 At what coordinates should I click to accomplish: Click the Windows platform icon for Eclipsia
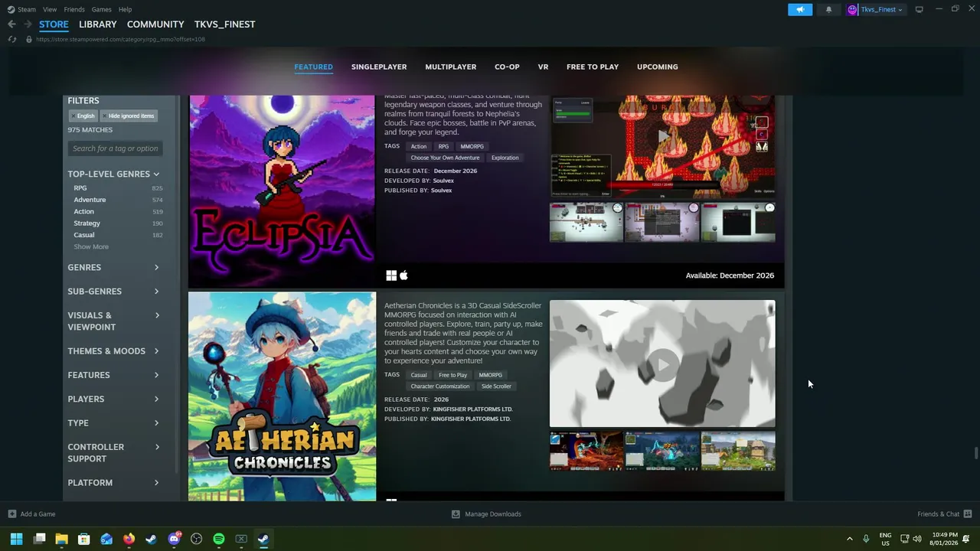[391, 275]
